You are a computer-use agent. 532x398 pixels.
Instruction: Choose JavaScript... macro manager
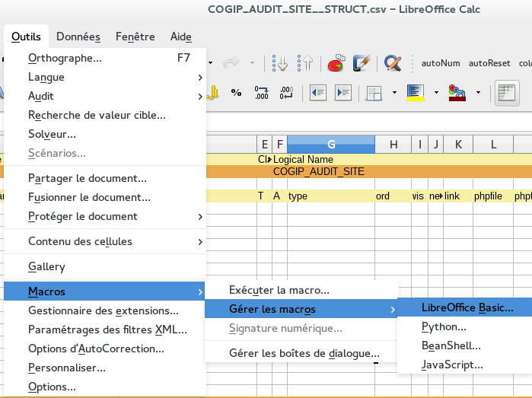click(x=465, y=365)
